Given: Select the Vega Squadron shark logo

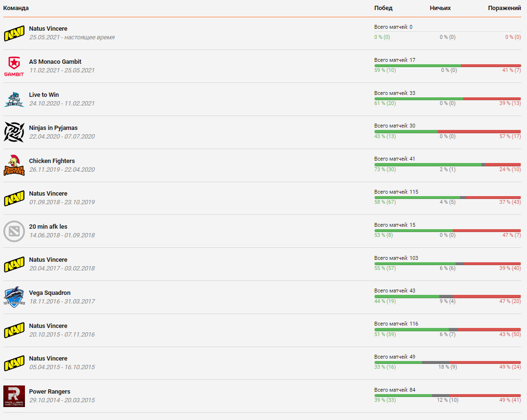Looking at the screenshot, I should (x=14, y=297).
